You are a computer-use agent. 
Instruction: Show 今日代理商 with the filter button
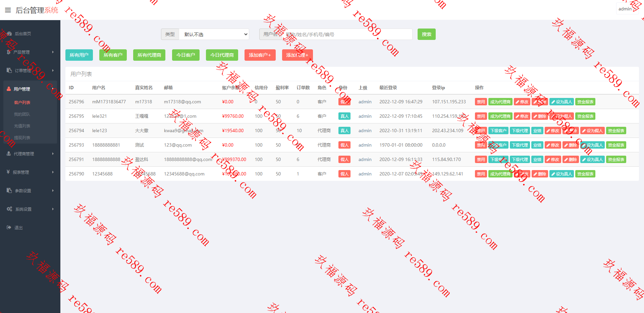point(222,55)
